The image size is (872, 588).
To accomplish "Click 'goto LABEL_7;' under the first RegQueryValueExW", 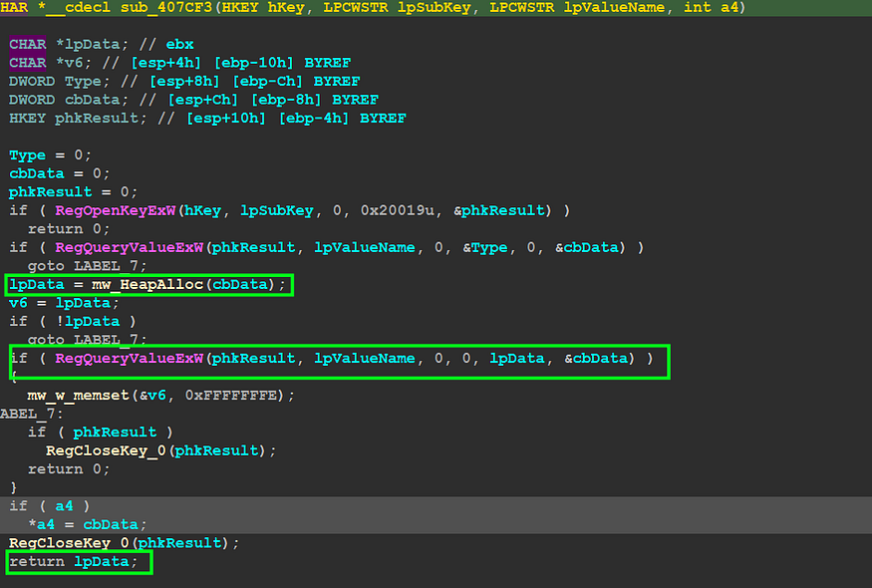I will [88, 265].
